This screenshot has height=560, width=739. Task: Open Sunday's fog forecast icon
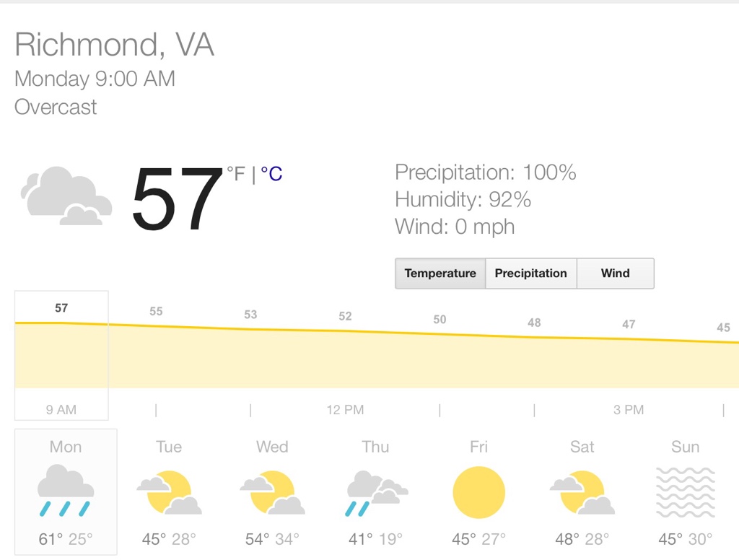pyautogui.click(x=685, y=492)
